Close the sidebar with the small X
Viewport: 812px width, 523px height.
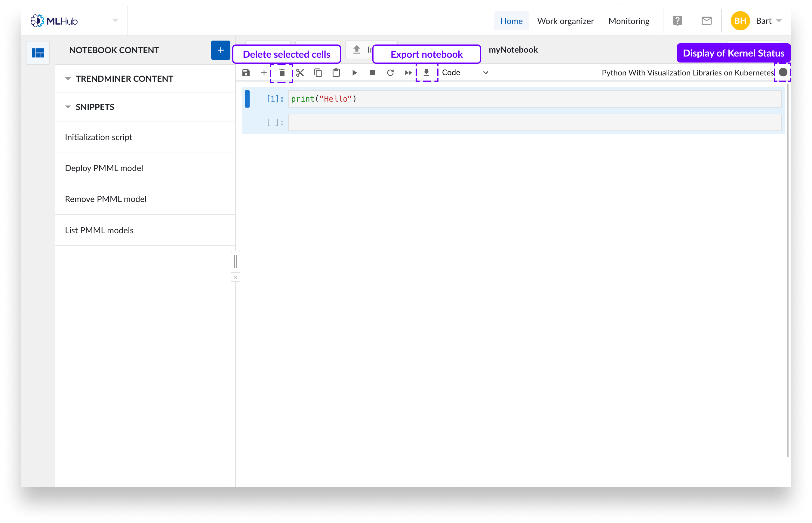pos(235,277)
